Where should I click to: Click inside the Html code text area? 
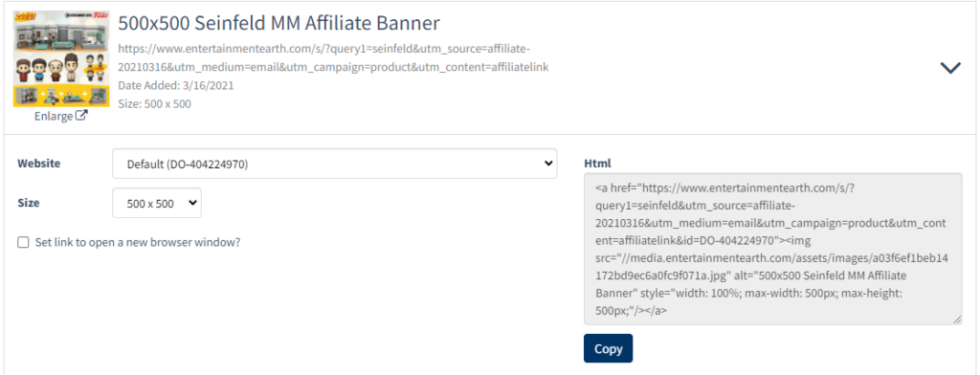(x=773, y=249)
